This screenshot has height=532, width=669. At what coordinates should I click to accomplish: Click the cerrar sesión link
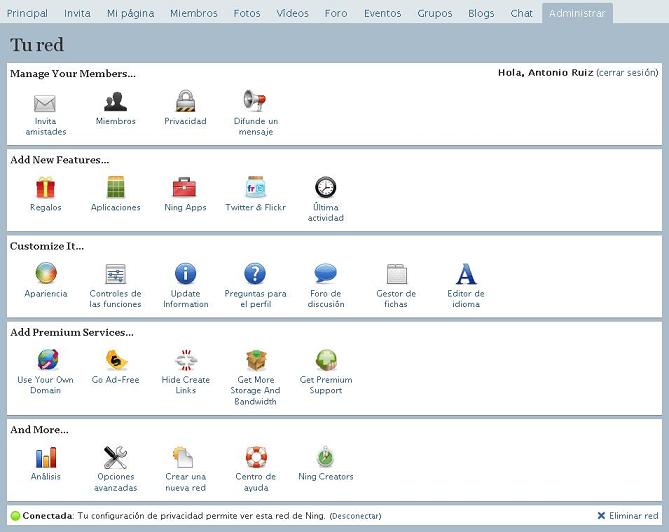pos(627,73)
